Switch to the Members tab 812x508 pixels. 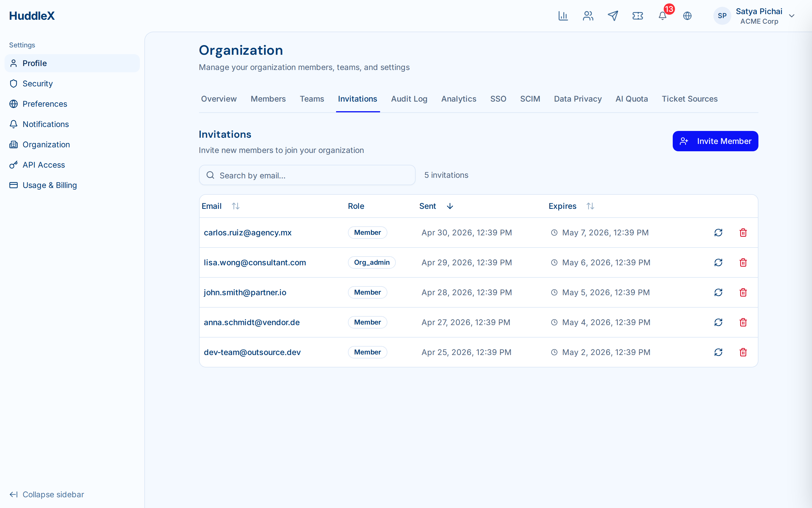268,99
